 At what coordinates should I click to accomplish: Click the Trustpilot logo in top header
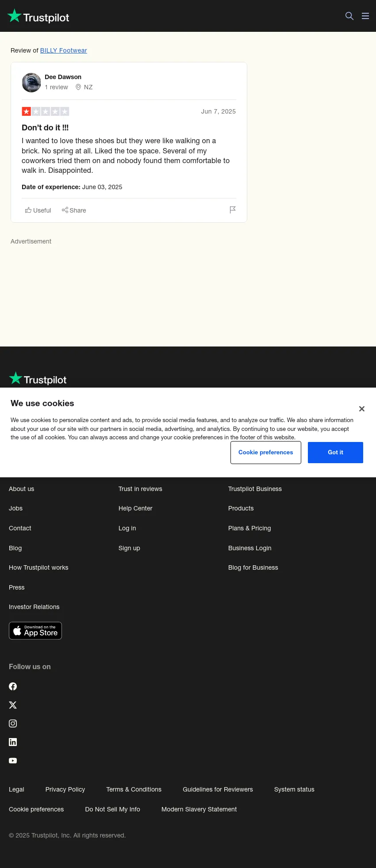pos(38,16)
